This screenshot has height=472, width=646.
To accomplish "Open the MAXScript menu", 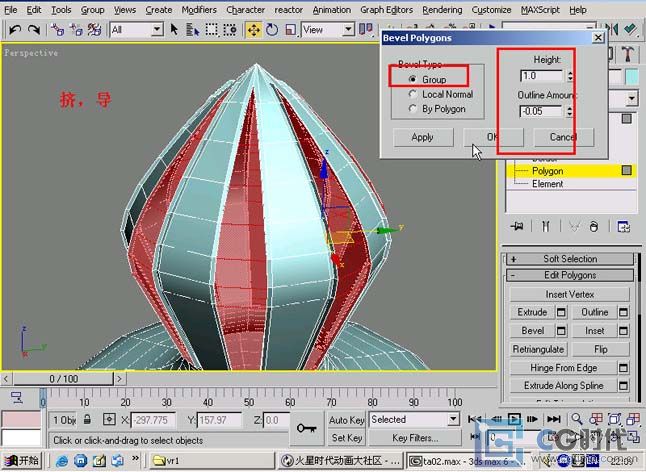I will [540, 9].
